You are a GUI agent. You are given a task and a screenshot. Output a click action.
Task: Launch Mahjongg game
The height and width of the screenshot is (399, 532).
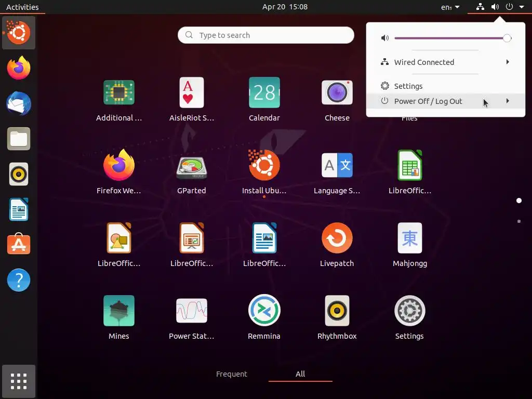pyautogui.click(x=409, y=238)
